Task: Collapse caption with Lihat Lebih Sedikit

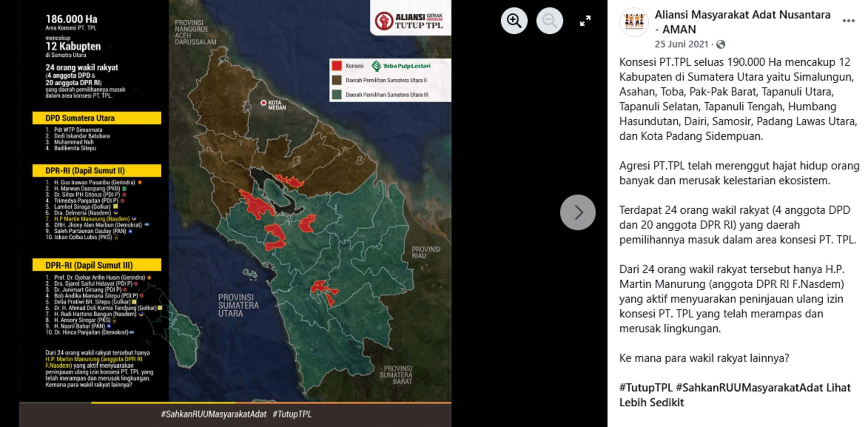Action: (x=651, y=403)
